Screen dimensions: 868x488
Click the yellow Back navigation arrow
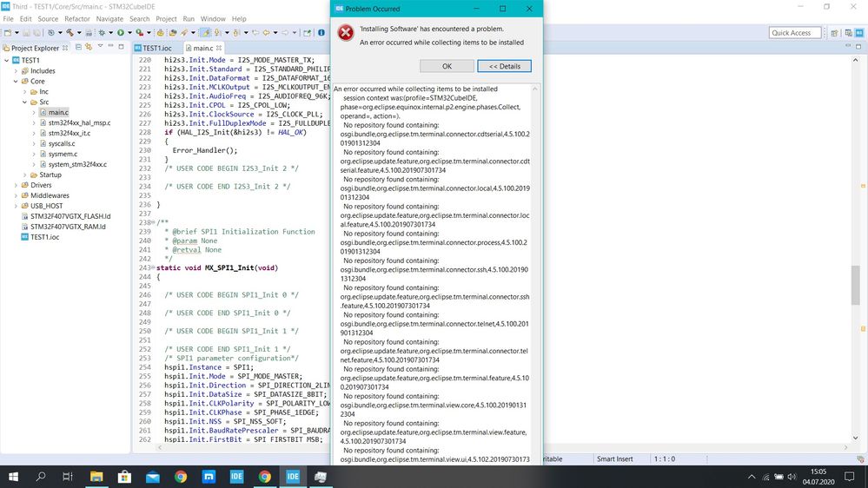pos(266,33)
